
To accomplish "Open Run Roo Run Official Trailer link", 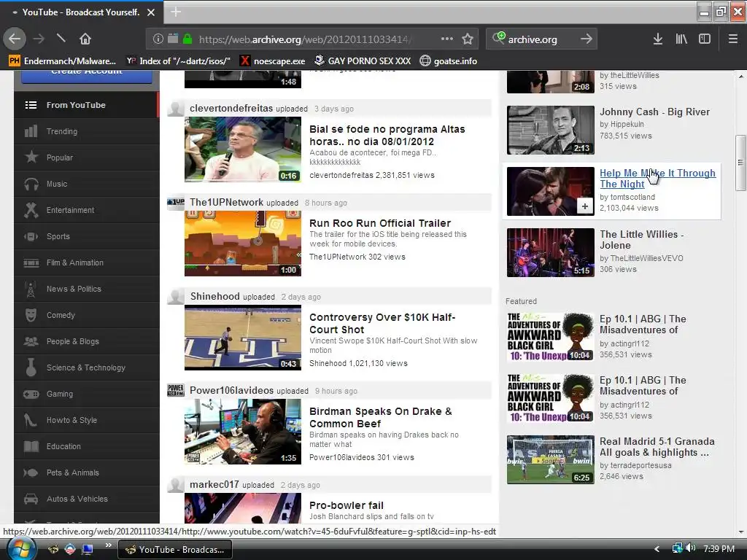I will click(x=379, y=223).
